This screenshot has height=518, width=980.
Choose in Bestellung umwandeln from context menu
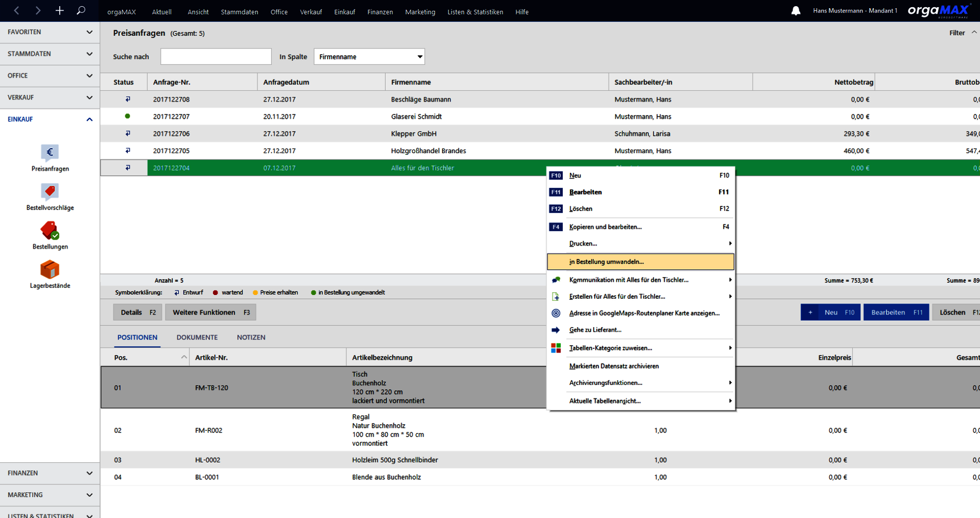click(x=641, y=262)
